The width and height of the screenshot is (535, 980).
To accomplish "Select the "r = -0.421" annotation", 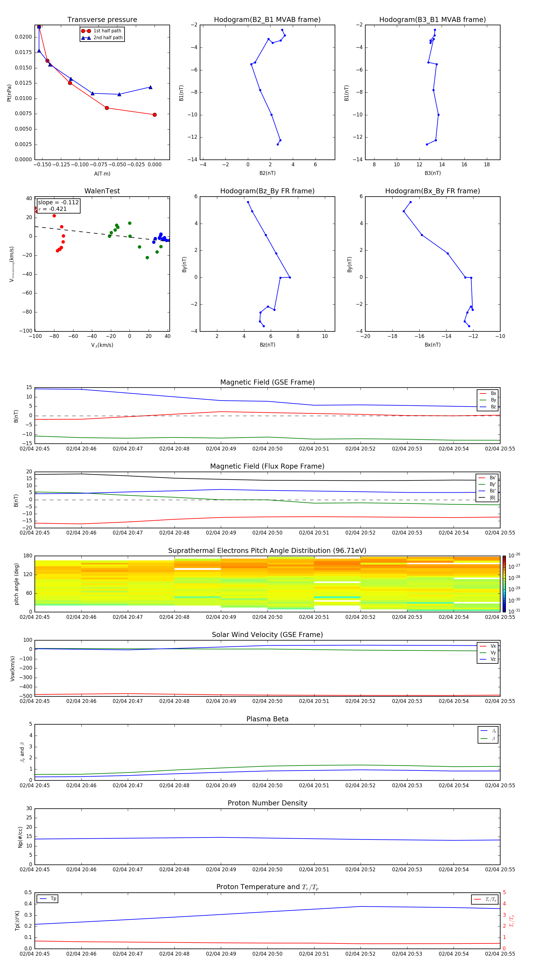I will [x=53, y=209].
